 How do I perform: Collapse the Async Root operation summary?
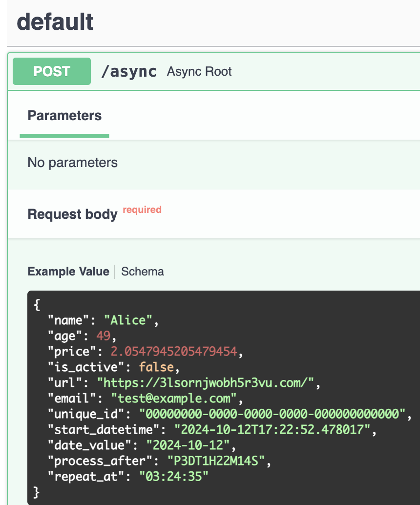[199, 71]
